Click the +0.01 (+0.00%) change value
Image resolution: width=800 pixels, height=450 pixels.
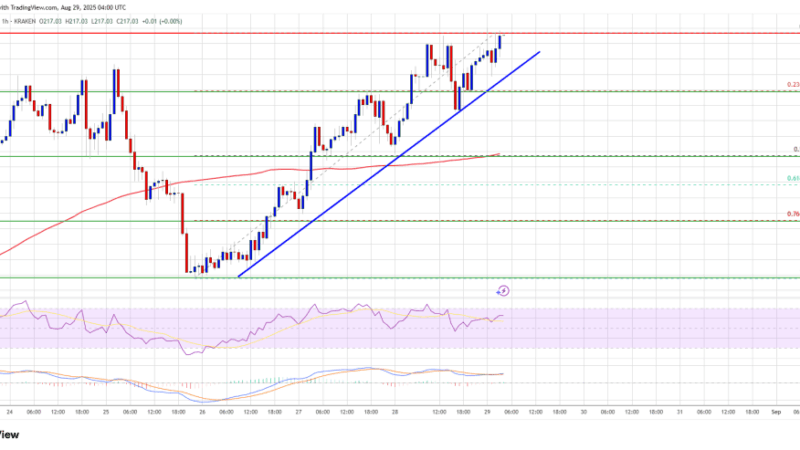click(162, 21)
